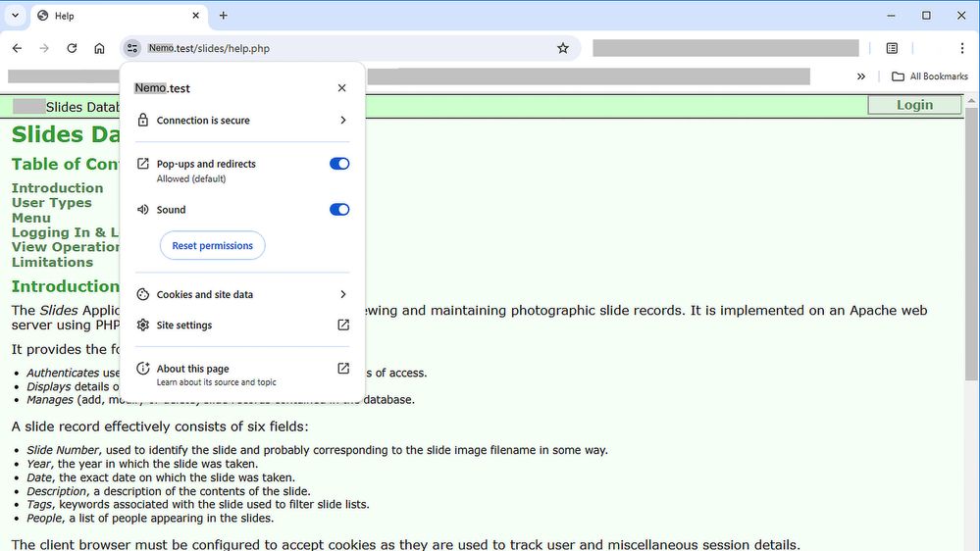The width and height of the screenshot is (980, 551).
Task: Reload the current page
Action: pos(72,48)
